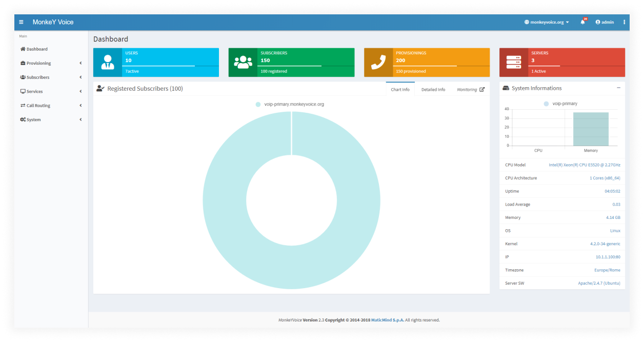Open the vertical ellipsis options menu
The image size is (644, 342).
(x=624, y=22)
